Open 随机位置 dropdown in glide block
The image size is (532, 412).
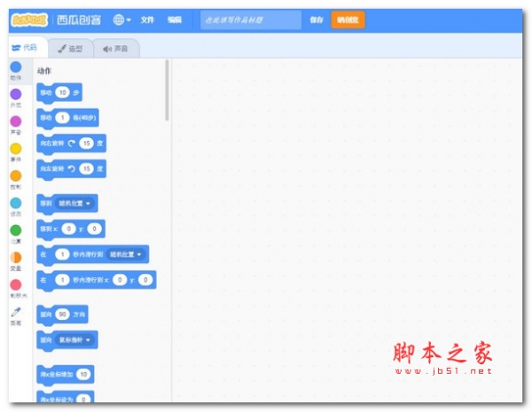pyautogui.click(x=125, y=254)
